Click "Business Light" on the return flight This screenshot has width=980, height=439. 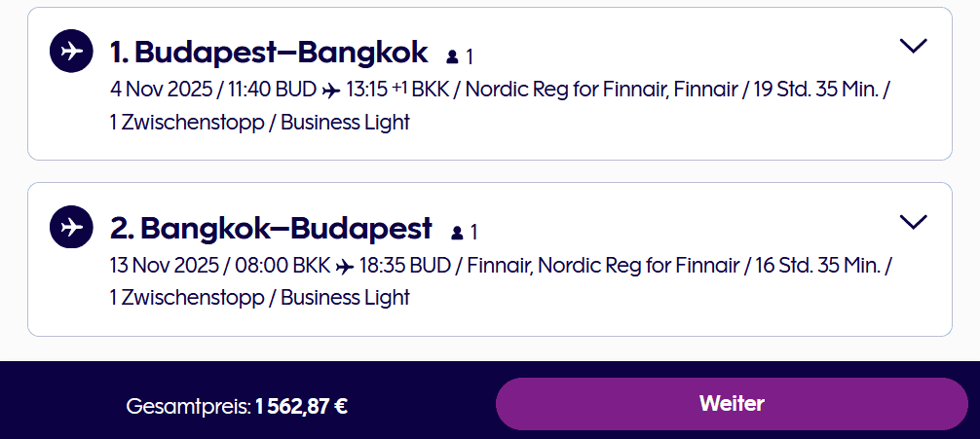click(345, 297)
